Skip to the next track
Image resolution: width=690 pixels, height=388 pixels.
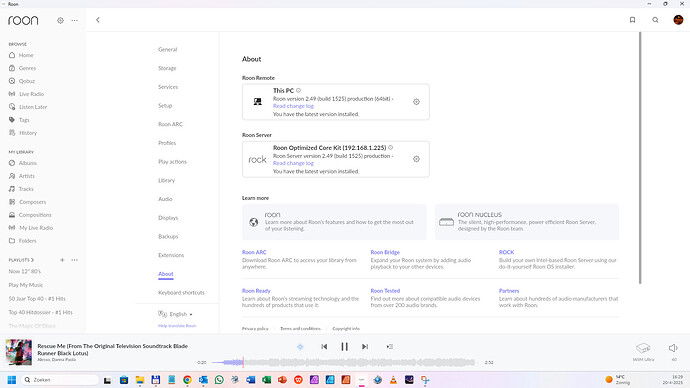[365, 347]
